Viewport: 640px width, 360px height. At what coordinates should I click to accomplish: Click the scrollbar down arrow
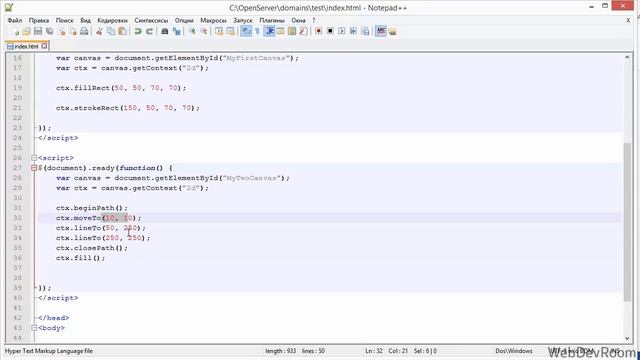pos(627,338)
